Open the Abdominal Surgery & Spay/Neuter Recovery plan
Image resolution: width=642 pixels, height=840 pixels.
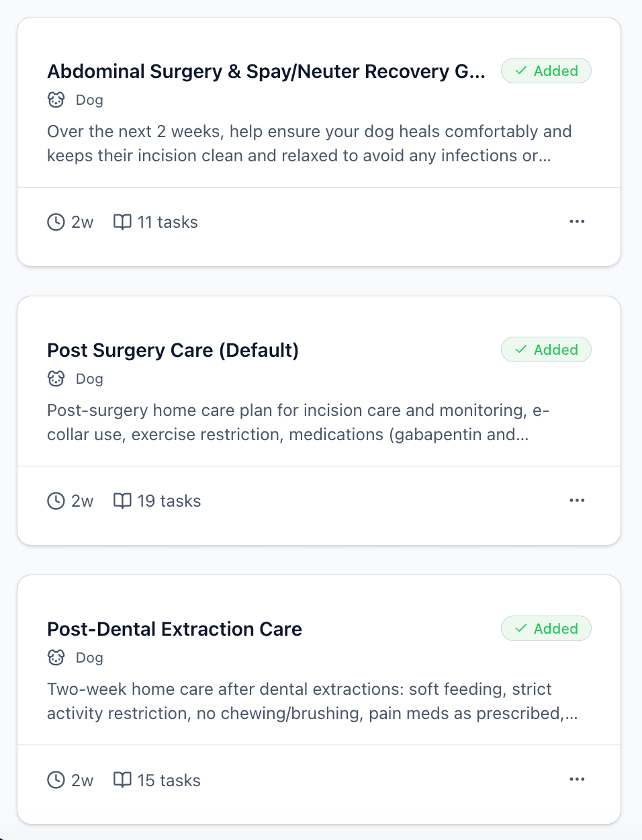(x=267, y=71)
